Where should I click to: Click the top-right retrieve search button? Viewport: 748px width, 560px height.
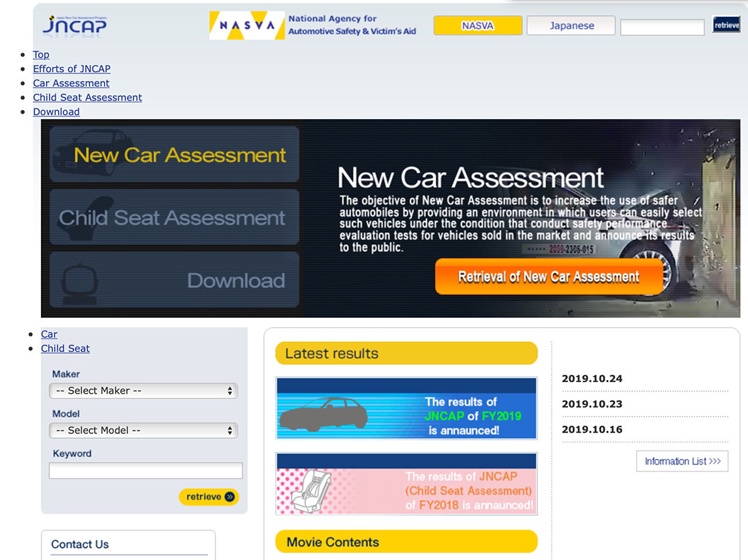tap(727, 25)
